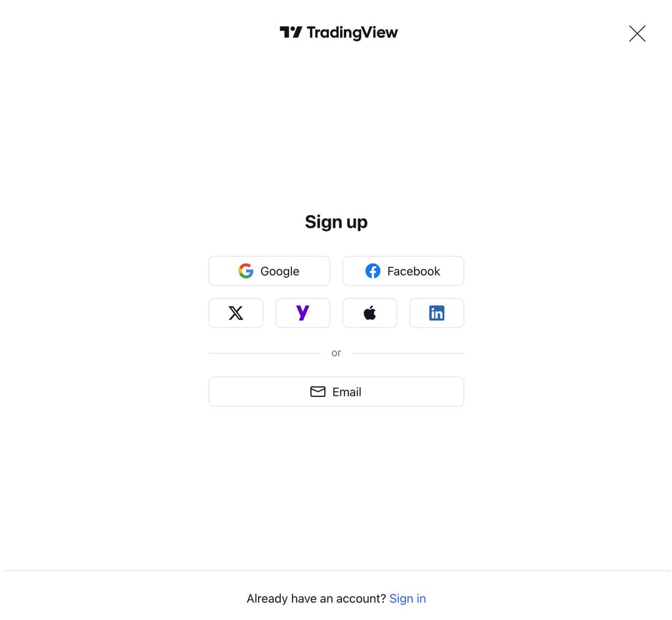Click the TradingView logo at the top

339,32
